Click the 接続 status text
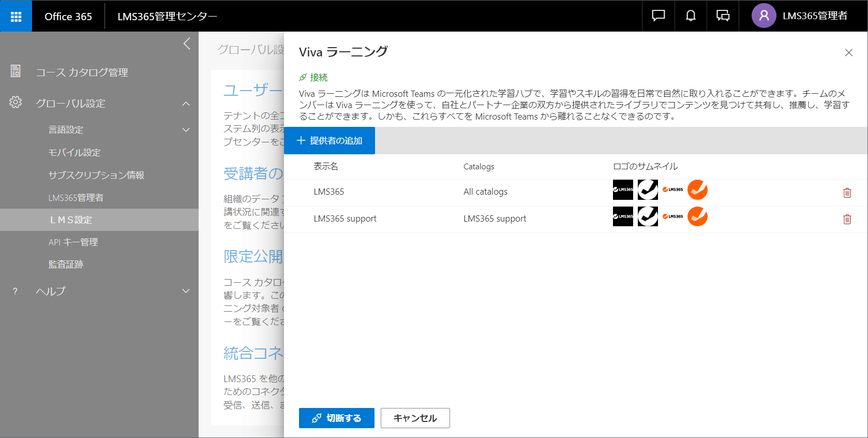Image resolution: width=868 pixels, height=438 pixels. tap(319, 77)
